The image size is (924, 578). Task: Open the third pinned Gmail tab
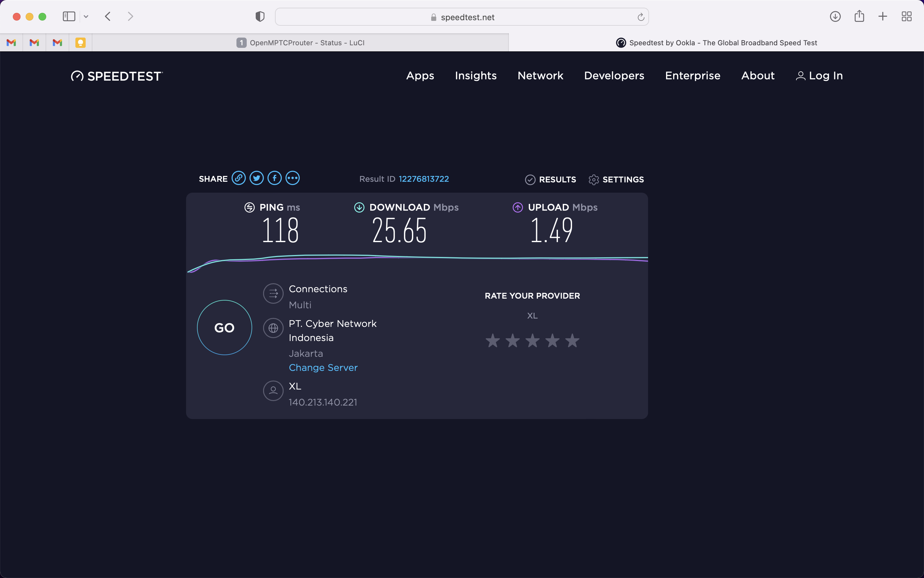coord(57,42)
